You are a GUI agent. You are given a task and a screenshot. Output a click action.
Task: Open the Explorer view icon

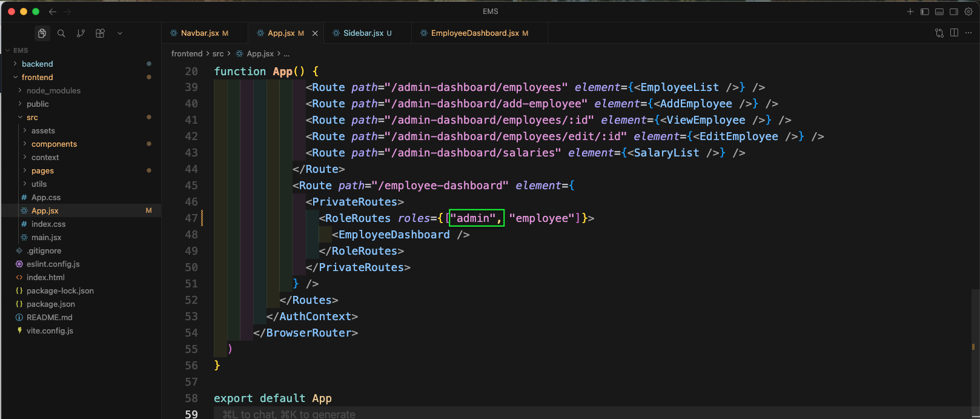coord(42,33)
